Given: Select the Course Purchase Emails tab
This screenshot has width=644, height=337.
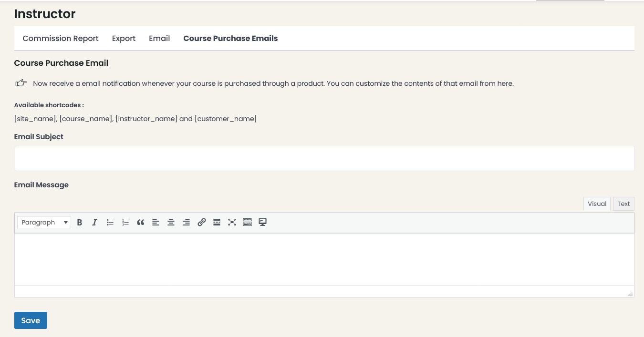Looking at the screenshot, I should pos(230,38).
